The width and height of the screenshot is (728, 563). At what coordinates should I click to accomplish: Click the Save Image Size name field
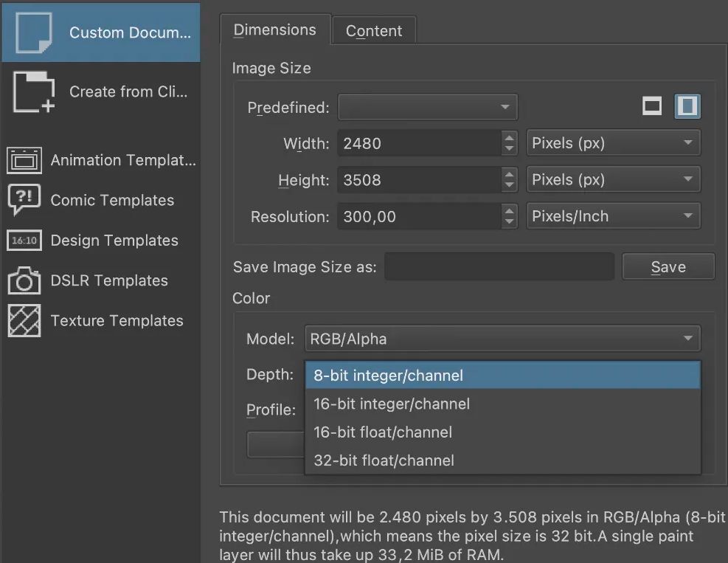tap(499, 266)
